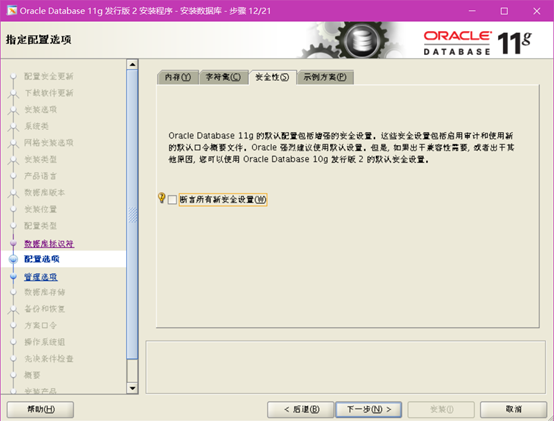Image resolution: width=554 pixels, height=421 pixels.
Task: Click the 帮助(H) button
Action: coord(41,409)
